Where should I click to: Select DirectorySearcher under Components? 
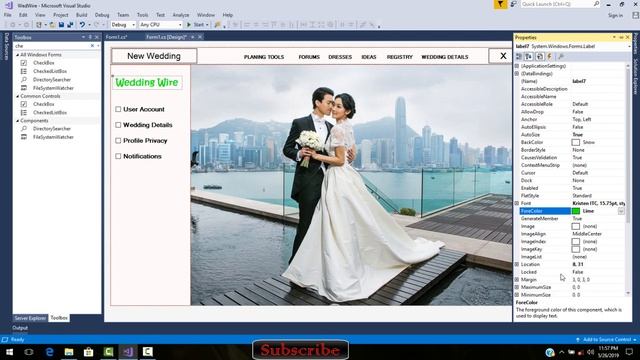(x=52, y=129)
